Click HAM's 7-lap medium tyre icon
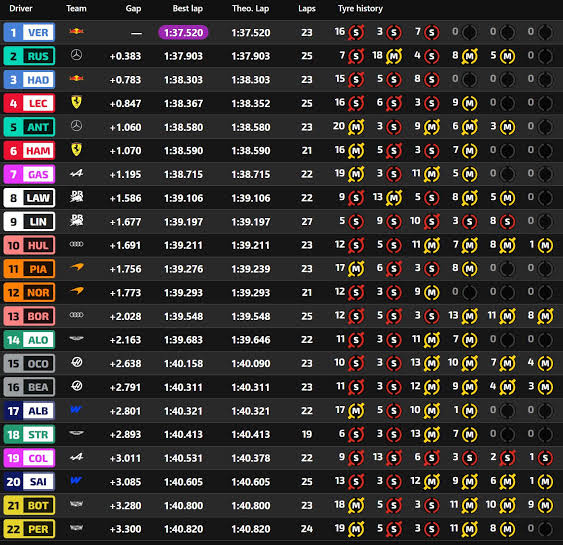563x545 pixels. coord(470,151)
